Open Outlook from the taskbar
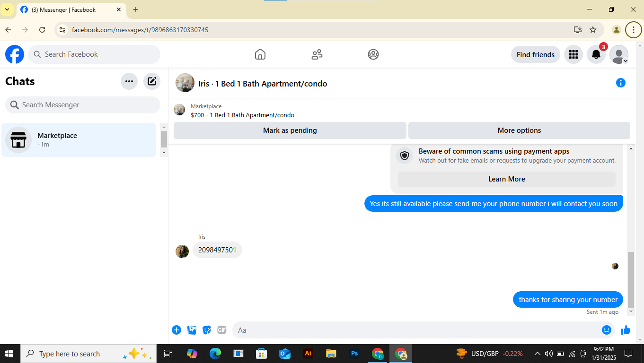 click(x=285, y=354)
